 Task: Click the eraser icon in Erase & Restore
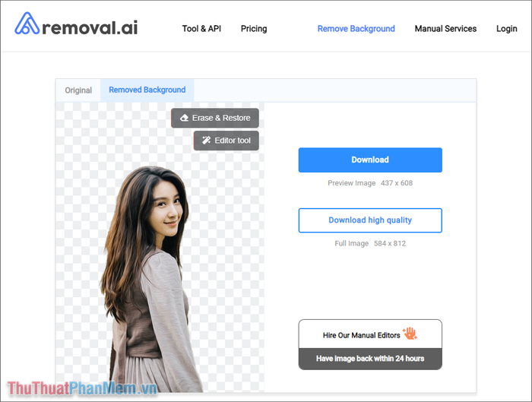click(x=184, y=118)
